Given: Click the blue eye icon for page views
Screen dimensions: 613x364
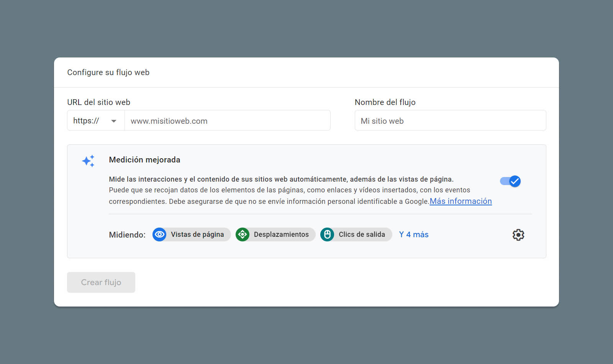Looking at the screenshot, I should tap(159, 234).
